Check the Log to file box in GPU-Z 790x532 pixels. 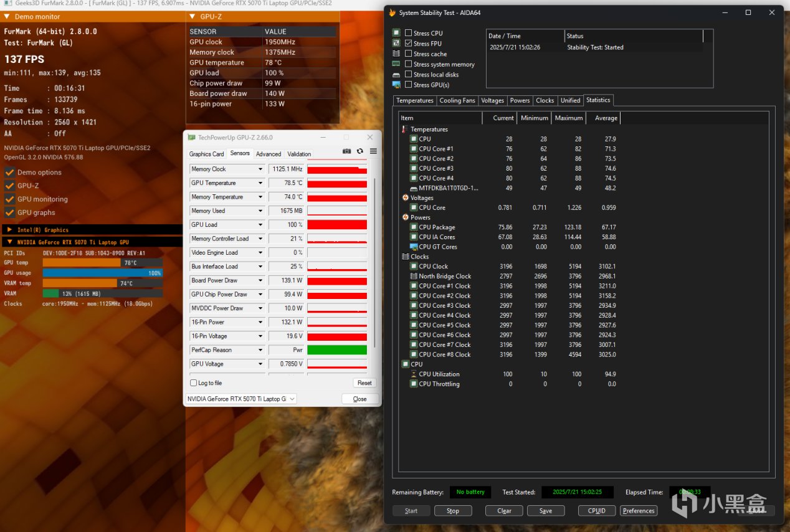pos(193,383)
